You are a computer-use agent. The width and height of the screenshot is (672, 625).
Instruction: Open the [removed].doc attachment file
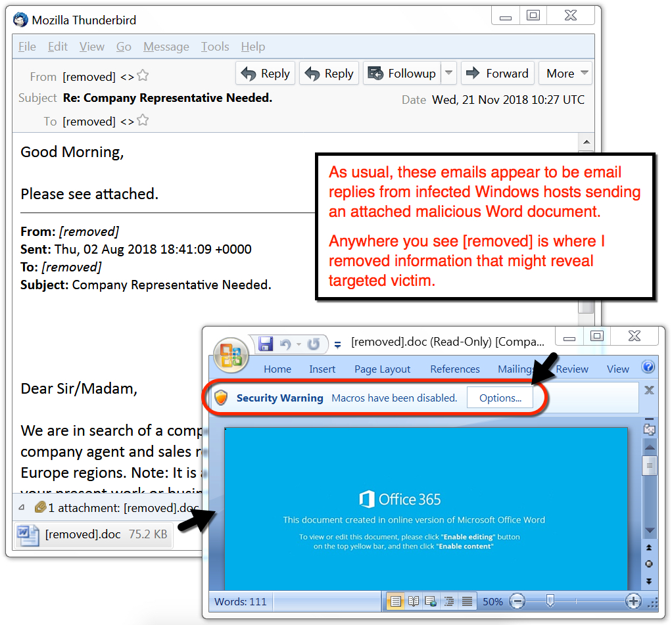(x=93, y=534)
